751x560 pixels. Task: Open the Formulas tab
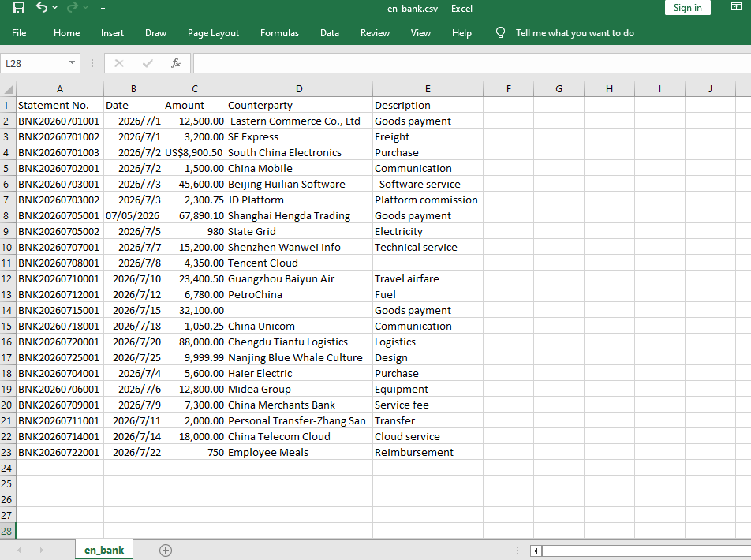(279, 33)
